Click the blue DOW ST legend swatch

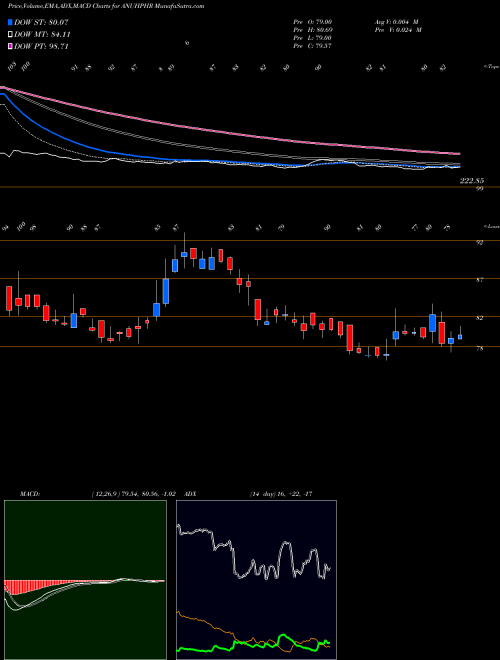[10, 22]
